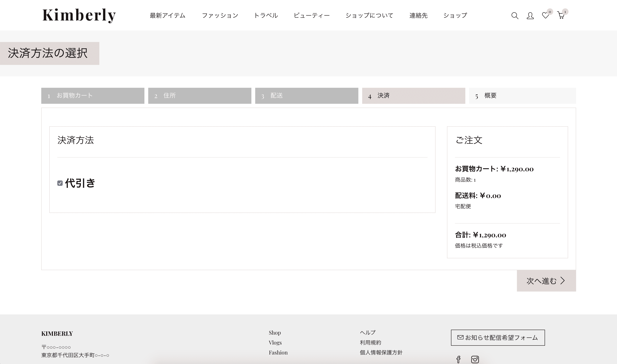The width and height of the screenshot is (617, 364).
Task: Open the user account icon
Action: click(530, 16)
